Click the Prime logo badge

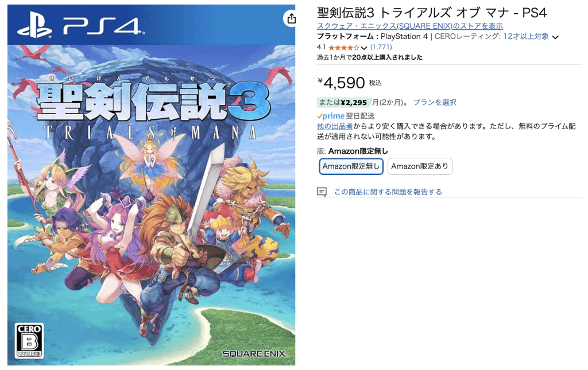(x=330, y=116)
